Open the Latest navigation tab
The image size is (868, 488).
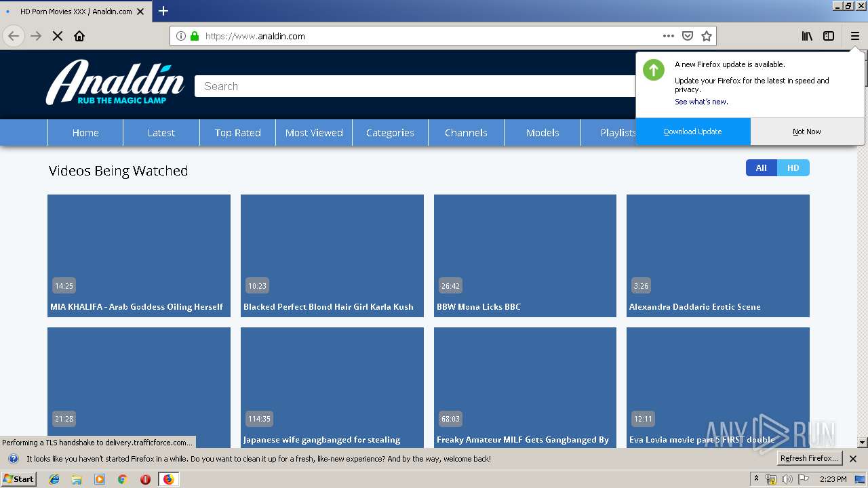[161, 133]
